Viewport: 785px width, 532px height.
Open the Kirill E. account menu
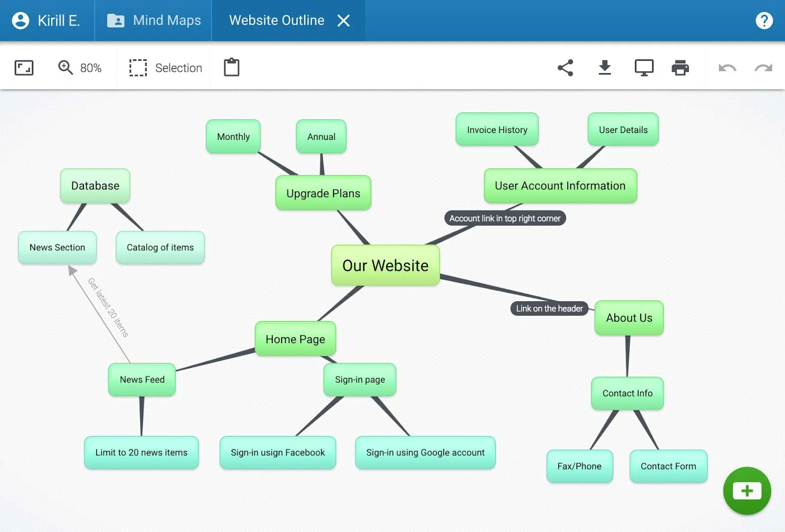tap(47, 21)
